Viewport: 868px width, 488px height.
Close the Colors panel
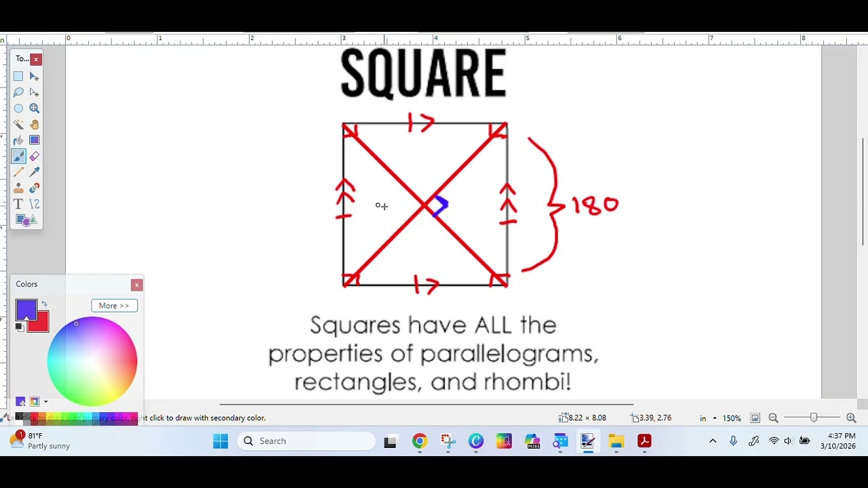point(137,285)
